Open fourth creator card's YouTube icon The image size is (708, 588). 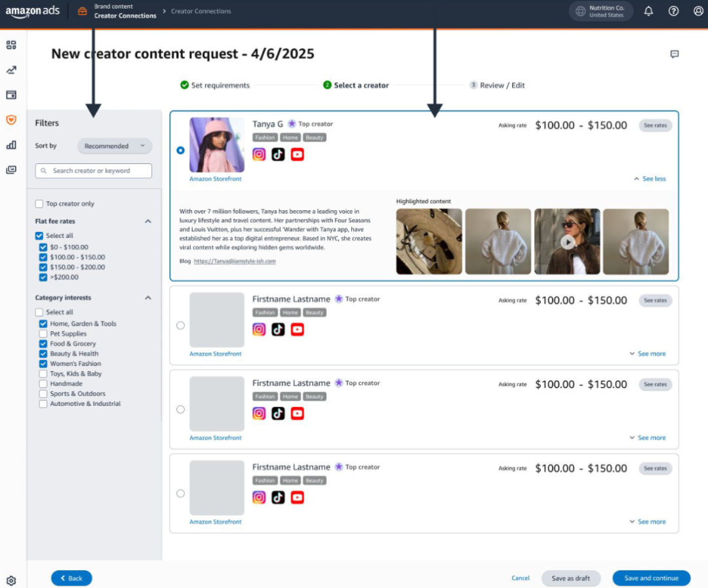(x=297, y=498)
